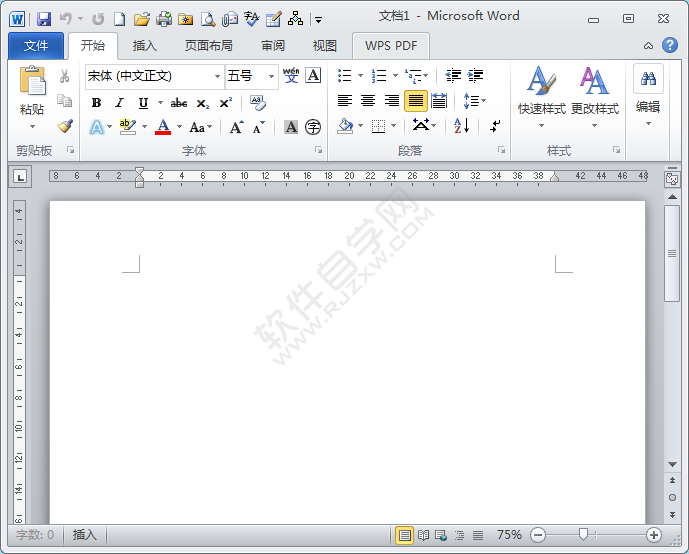
Task: Open the Page Layout (页面布局) tab
Action: pyautogui.click(x=208, y=45)
